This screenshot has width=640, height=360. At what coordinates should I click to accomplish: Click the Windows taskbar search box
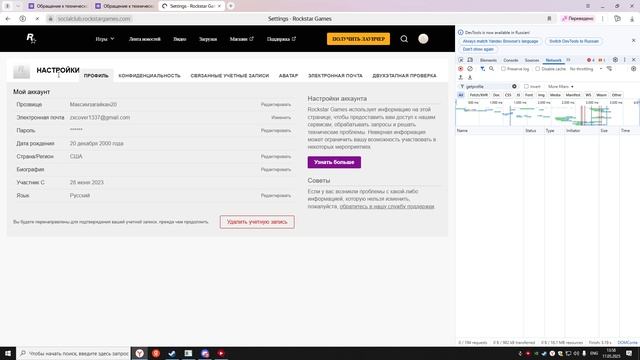pyautogui.click(x=74, y=353)
